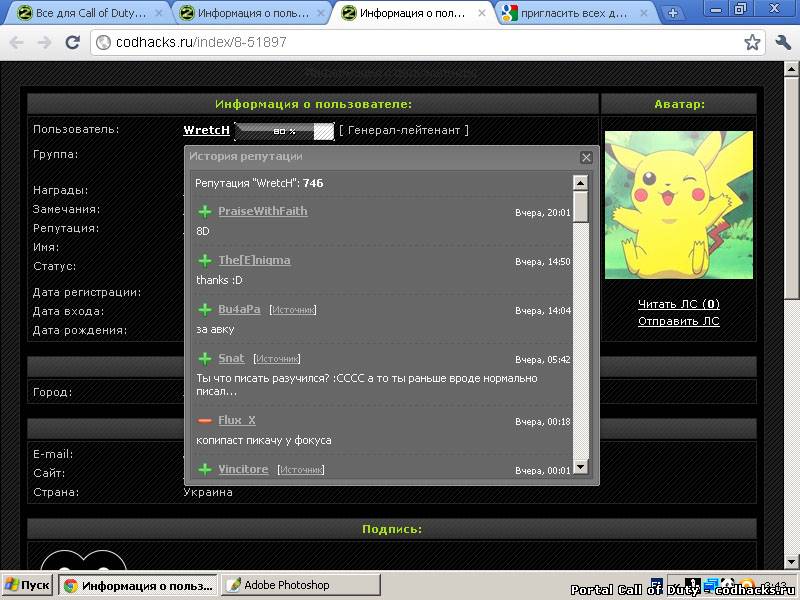This screenshot has height=600, width=800.
Task: Click the 'Вчера, 05:42' timestamp
Action: tap(543, 360)
